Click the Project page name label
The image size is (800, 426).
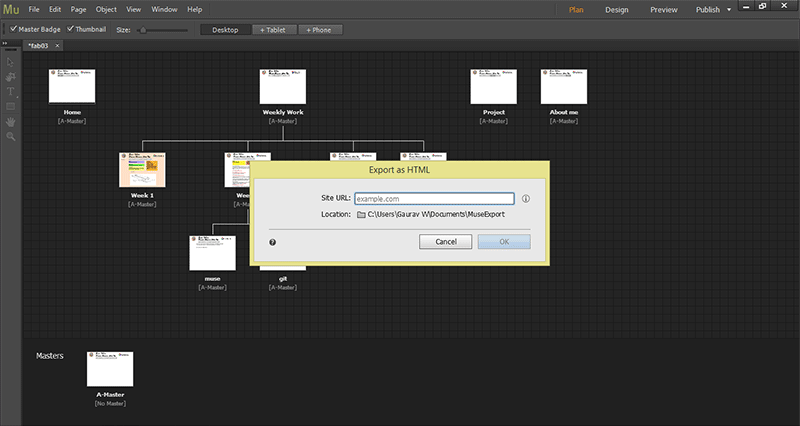pyautogui.click(x=494, y=112)
